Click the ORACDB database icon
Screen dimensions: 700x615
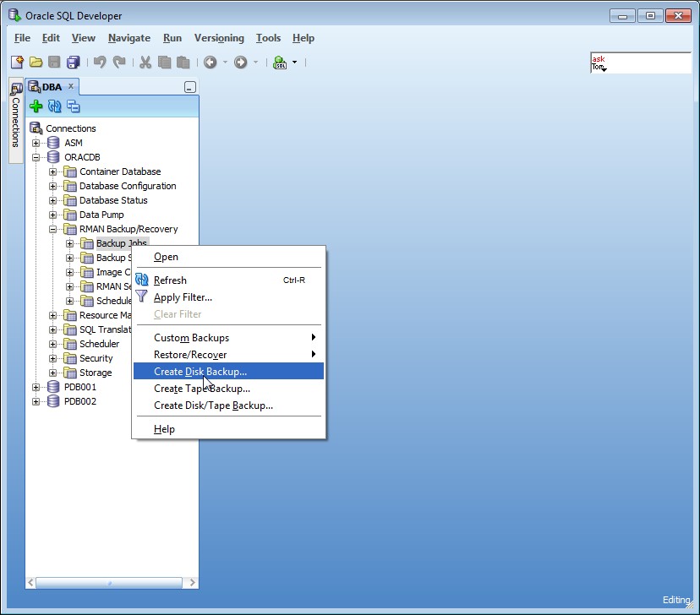click(53, 157)
